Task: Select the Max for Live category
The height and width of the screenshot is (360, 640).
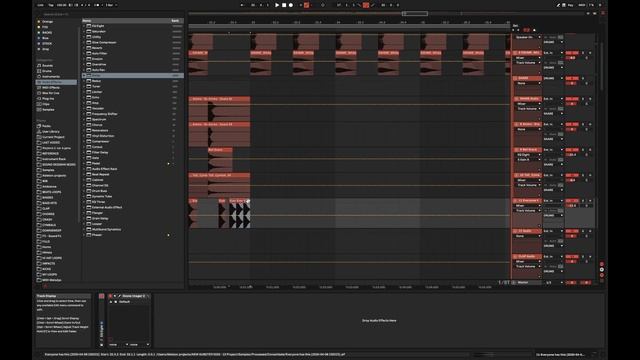Action: tap(51, 93)
